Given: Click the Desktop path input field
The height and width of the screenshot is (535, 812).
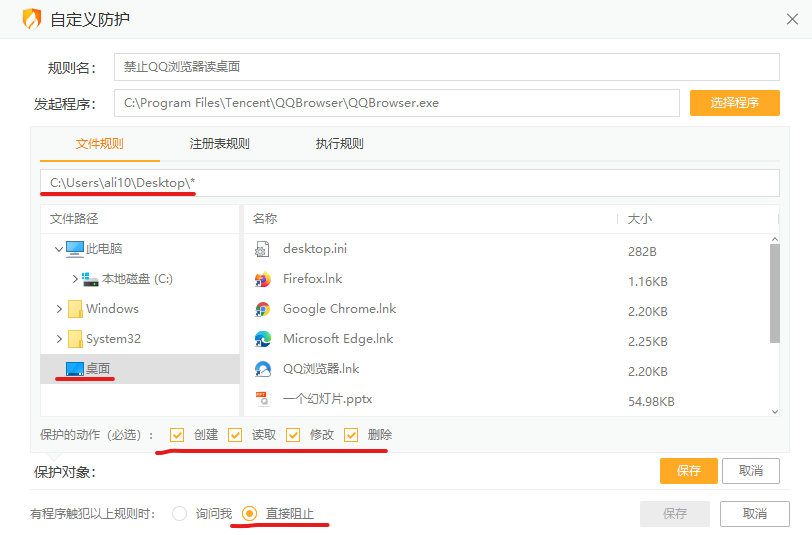Looking at the screenshot, I should click(410, 183).
